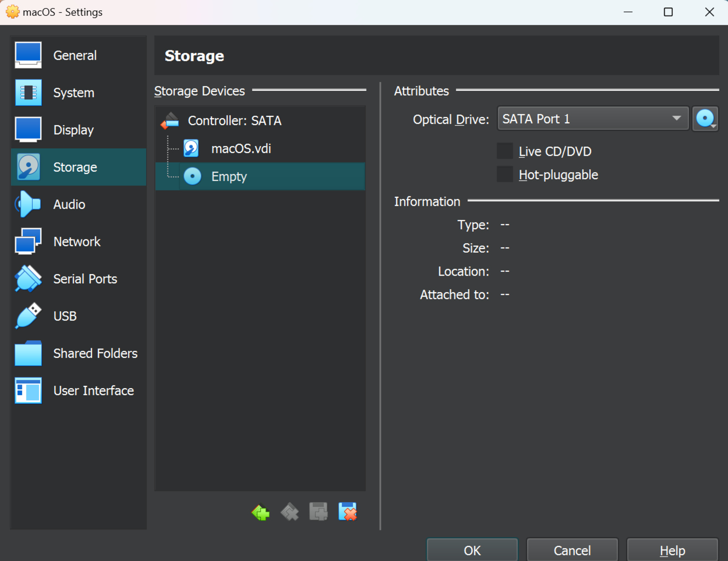Open the USB settings section

pos(65,316)
